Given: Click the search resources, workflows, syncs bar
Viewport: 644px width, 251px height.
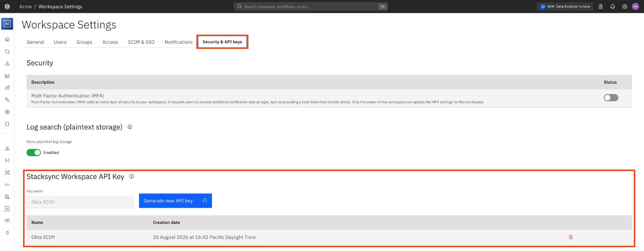Looking at the screenshot, I should pyautogui.click(x=311, y=7).
